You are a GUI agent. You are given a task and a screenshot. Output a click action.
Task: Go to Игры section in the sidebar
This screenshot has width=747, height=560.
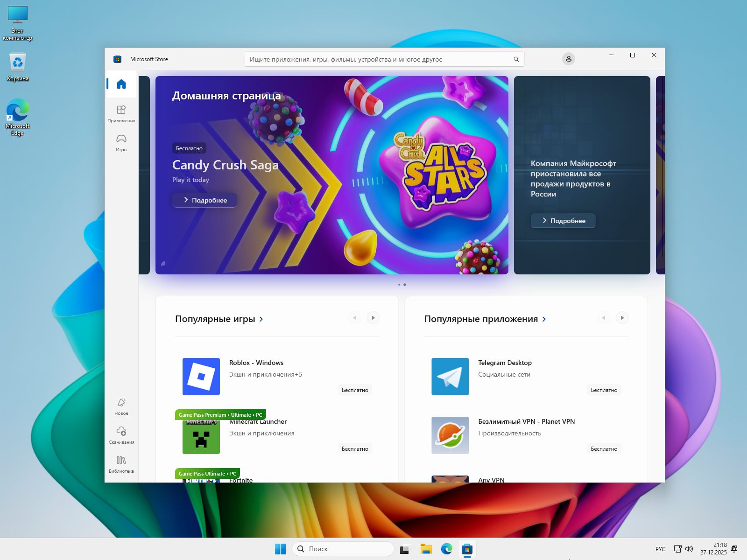[x=121, y=142]
